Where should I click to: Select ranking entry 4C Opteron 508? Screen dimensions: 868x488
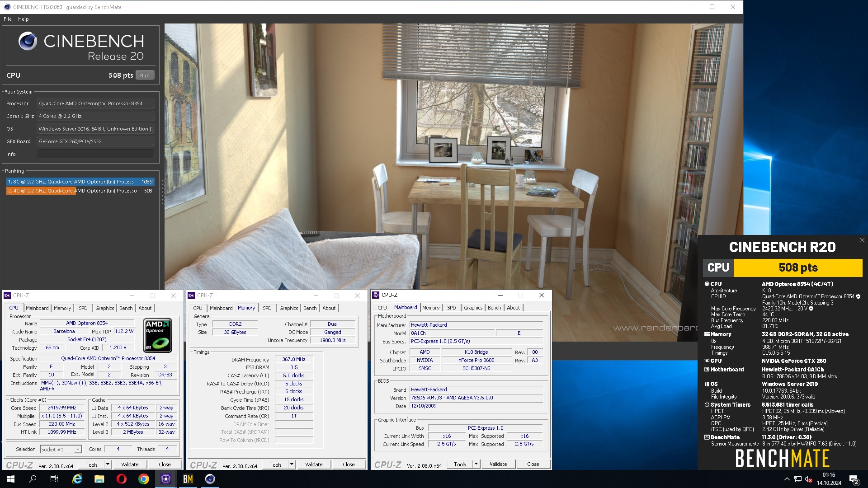(x=80, y=191)
